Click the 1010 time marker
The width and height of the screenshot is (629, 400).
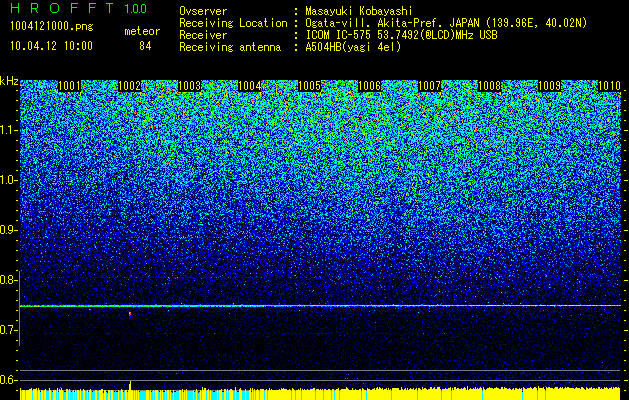point(609,86)
